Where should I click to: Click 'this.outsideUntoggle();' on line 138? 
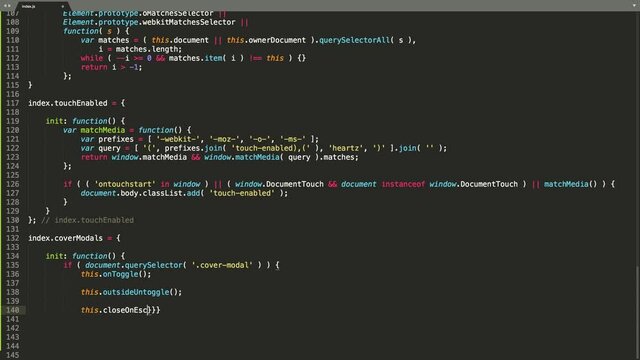click(131, 291)
